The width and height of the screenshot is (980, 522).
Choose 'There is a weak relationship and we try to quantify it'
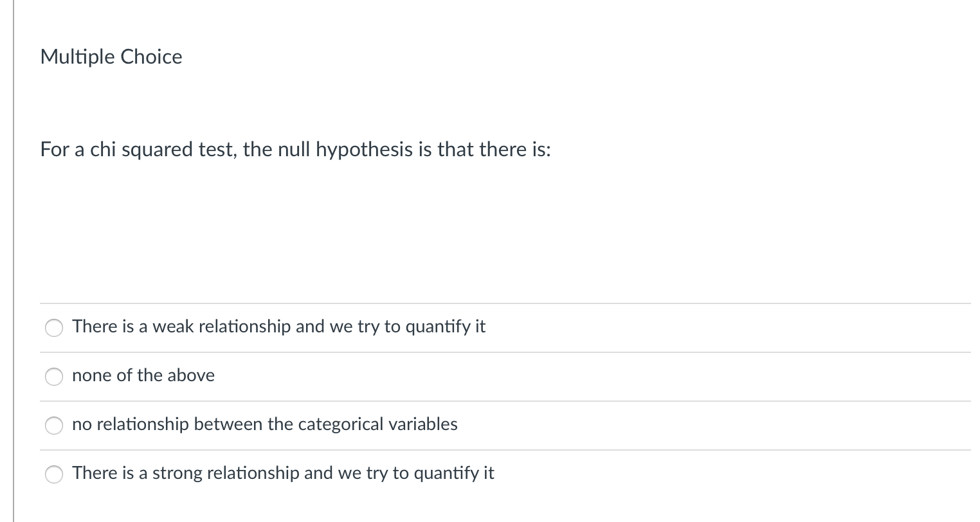54,328
